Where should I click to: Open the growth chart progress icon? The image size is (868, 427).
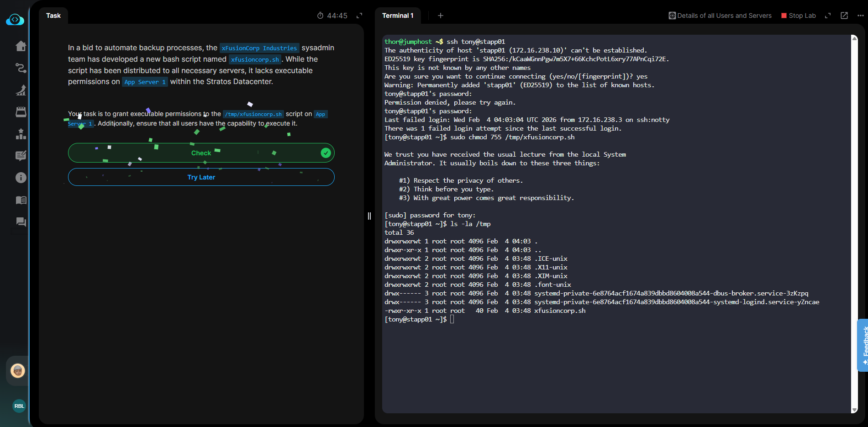[21, 90]
